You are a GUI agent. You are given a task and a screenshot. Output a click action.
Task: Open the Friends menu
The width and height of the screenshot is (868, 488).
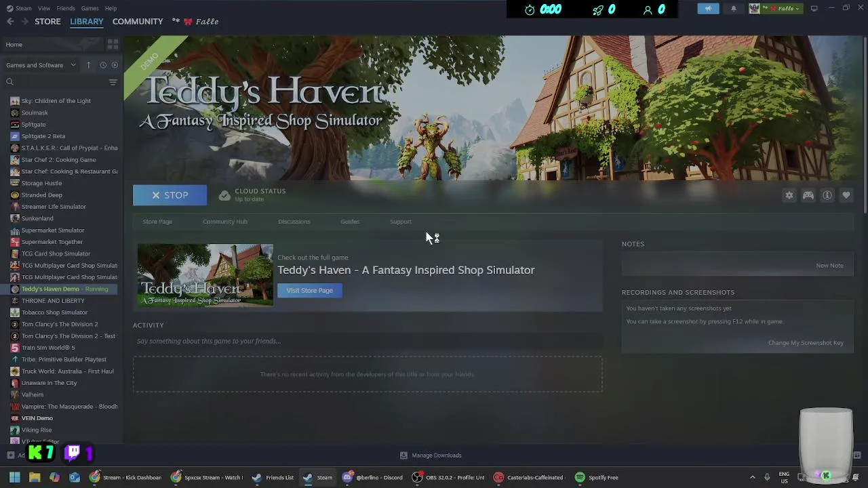(66, 8)
